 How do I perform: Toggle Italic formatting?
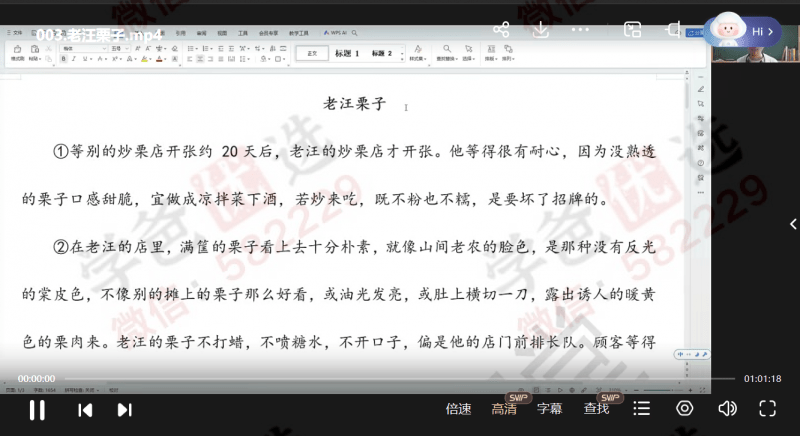pos(73,59)
